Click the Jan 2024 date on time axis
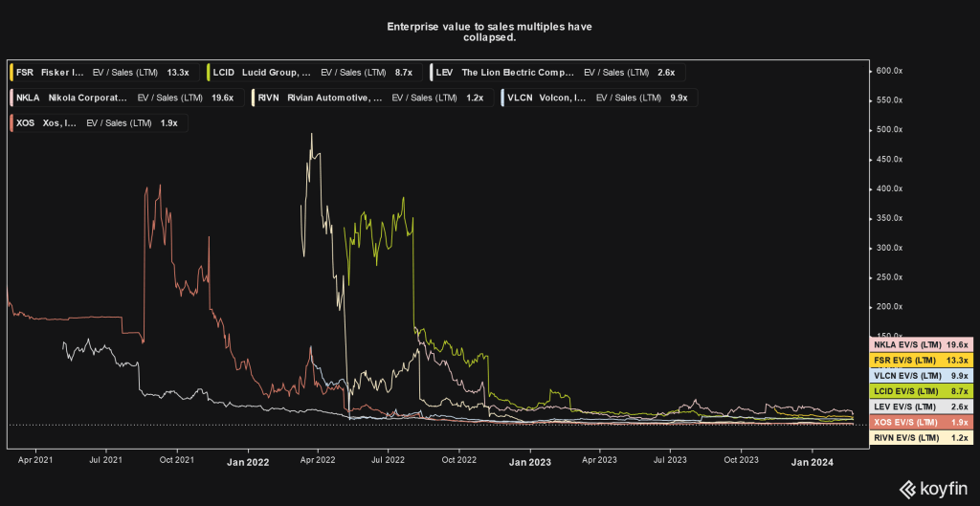This screenshot has width=980, height=506. coord(813,461)
